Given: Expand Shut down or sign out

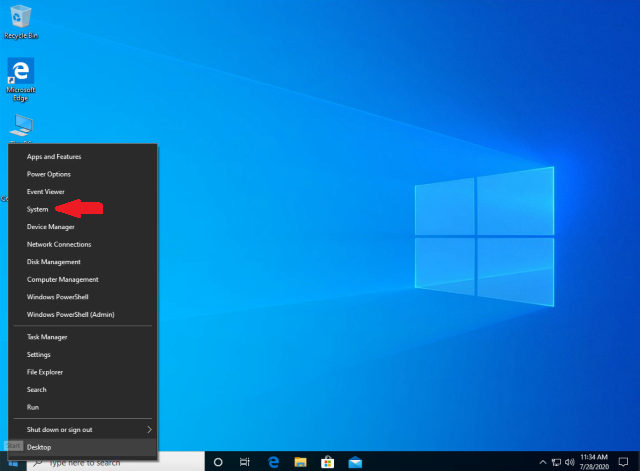Looking at the screenshot, I should [x=82, y=429].
